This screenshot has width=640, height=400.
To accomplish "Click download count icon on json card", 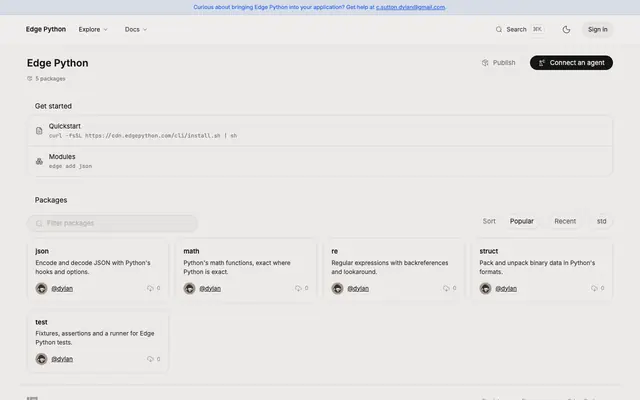I will click(x=150, y=288).
